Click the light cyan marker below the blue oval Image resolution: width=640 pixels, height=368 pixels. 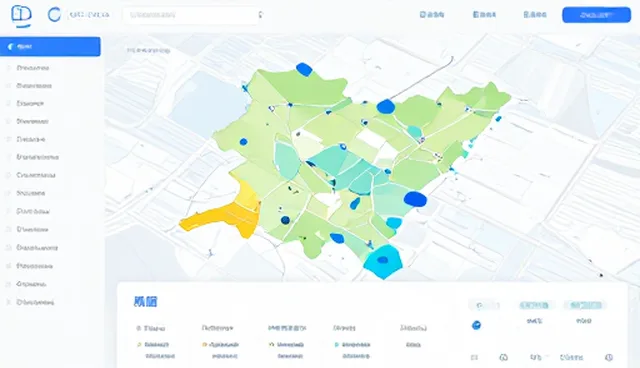394,223
